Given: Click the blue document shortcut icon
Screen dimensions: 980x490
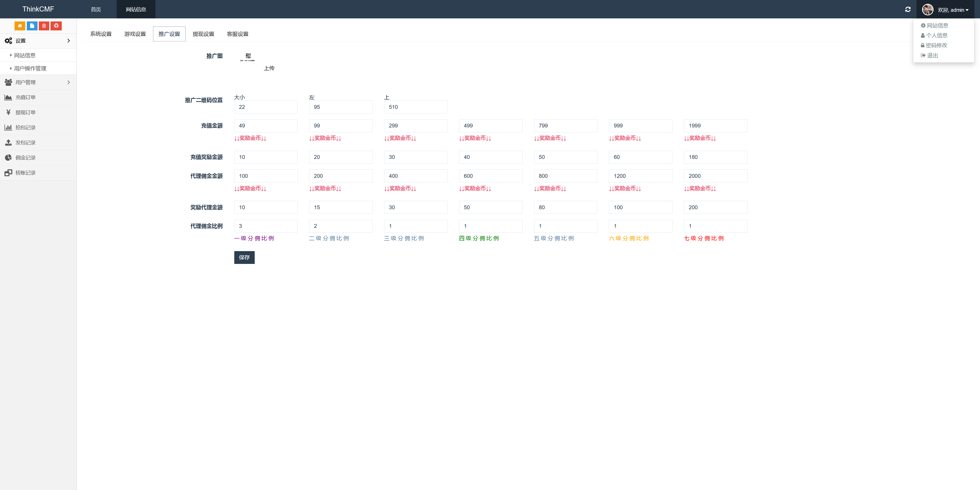Looking at the screenshot, I should click(x=32, y=26).
